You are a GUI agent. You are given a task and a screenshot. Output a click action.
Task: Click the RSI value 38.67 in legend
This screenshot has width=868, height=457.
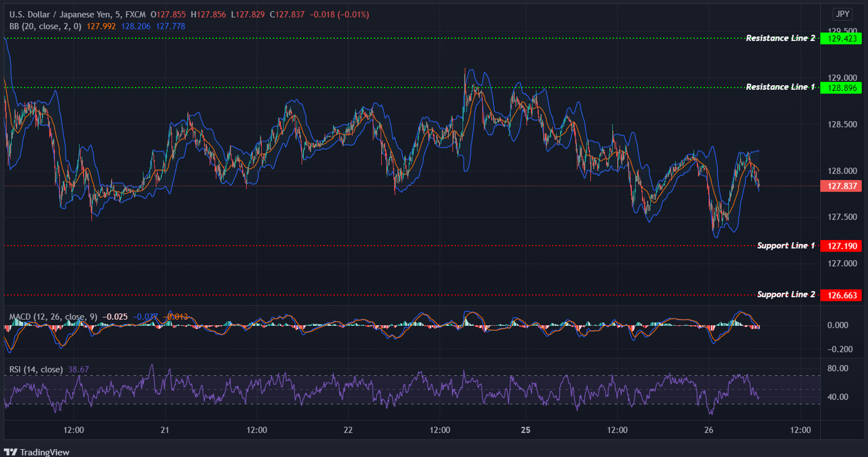click(x=78, y=369)
